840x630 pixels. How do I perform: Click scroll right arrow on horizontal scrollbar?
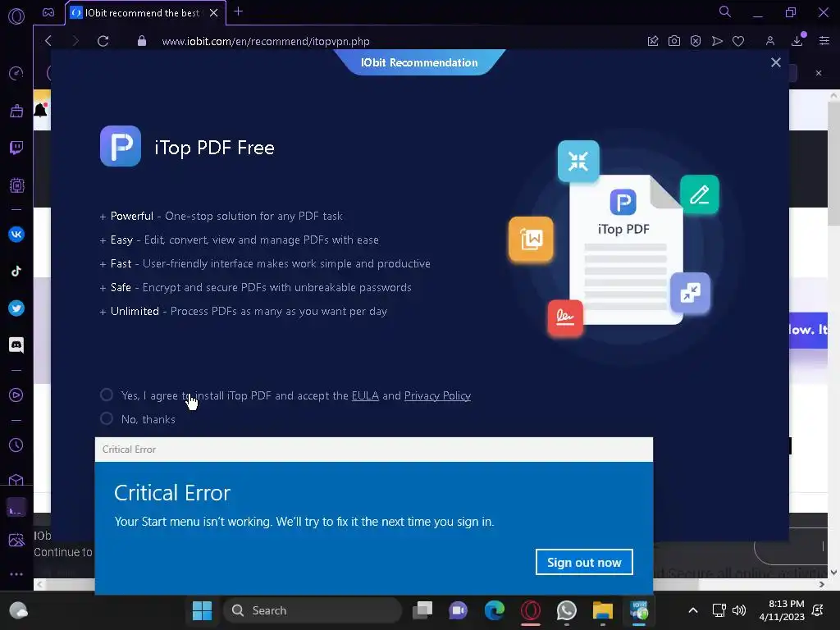(x=822, y=584)
